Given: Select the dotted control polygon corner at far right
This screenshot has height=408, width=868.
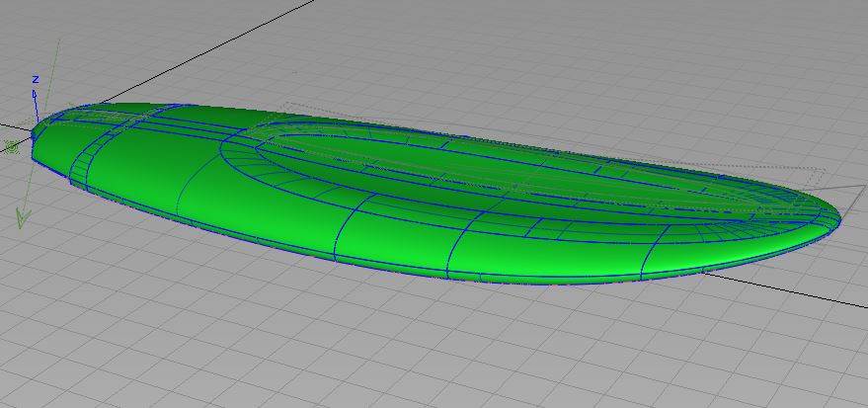Looking at the screenshot, I should click(823, 170).
